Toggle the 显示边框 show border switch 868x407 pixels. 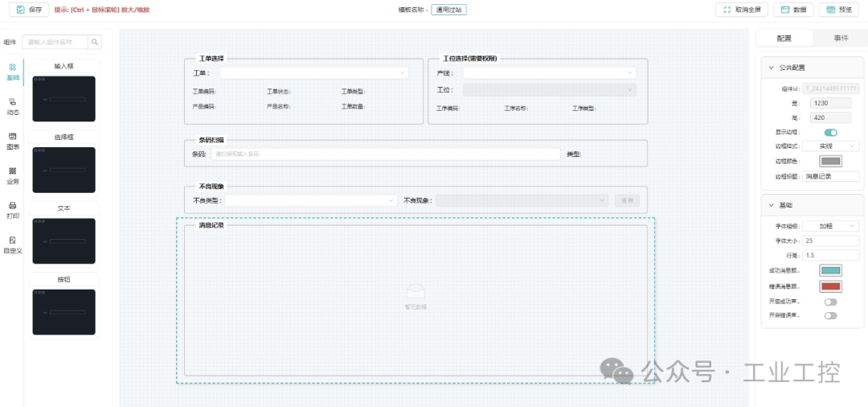coord(831,133)
